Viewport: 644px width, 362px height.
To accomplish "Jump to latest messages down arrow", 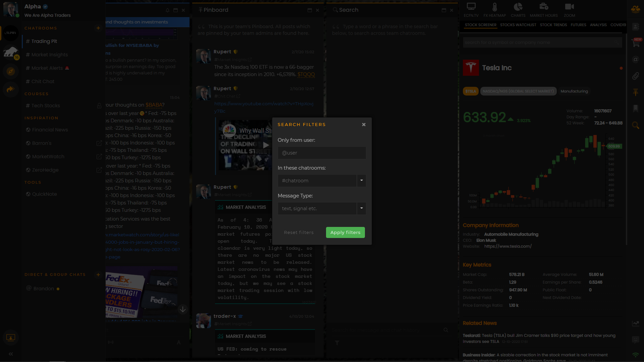I will click(x=183, y=309).
